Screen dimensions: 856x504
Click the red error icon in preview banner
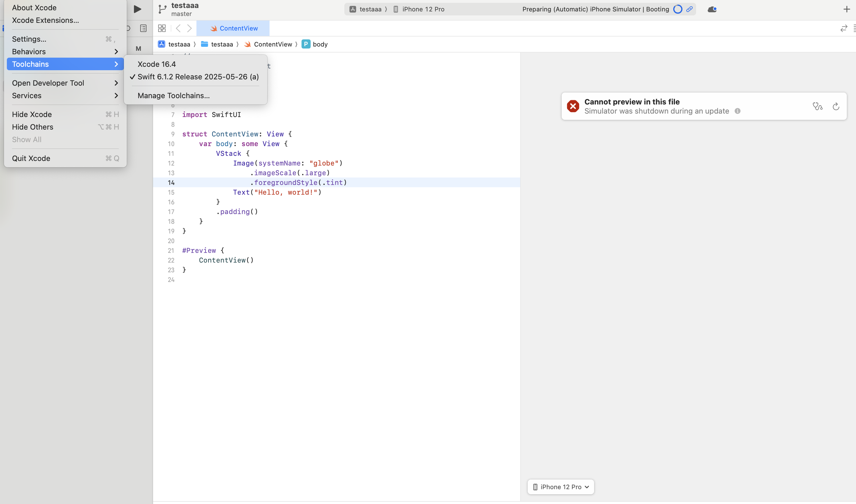pos(573,106)
